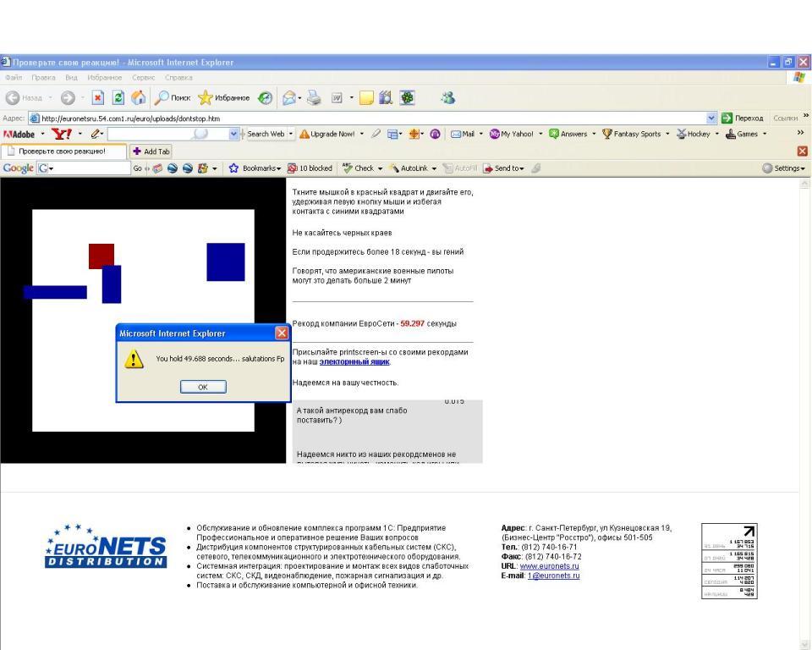Click the dark red square in game

tap(101, 256)
